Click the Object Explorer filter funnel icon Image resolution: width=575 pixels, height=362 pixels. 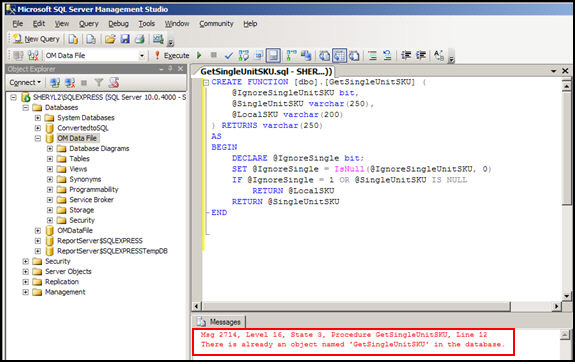click(x=98, y=83)
